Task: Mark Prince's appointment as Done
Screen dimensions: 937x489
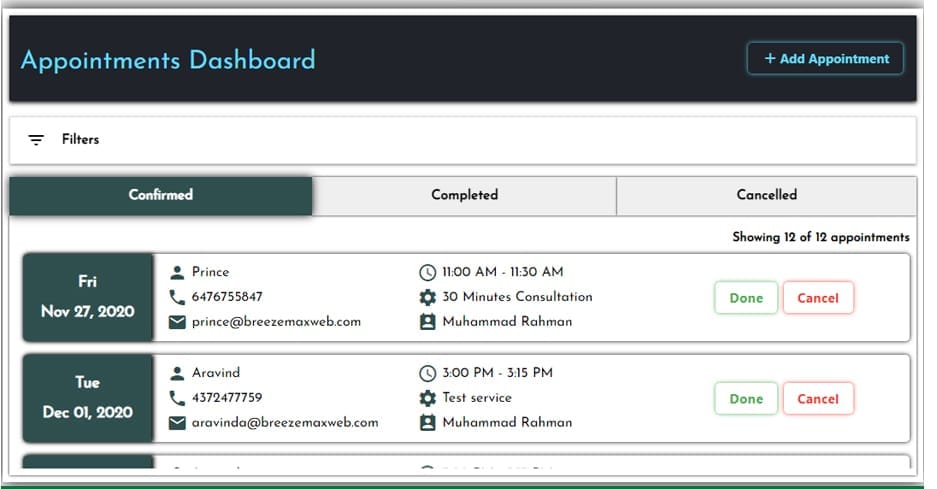Action: [745, 298]
